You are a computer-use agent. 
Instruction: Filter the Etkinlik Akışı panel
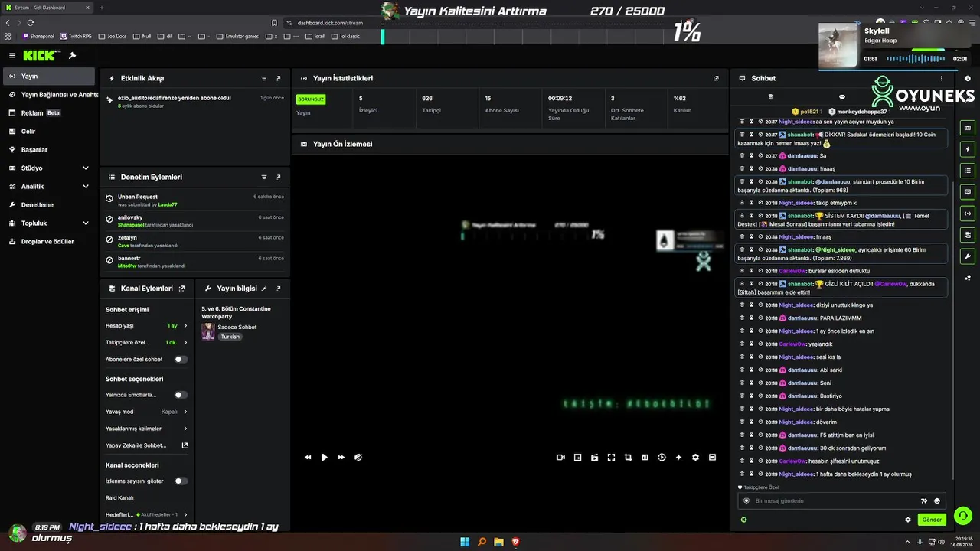point(264,78)
